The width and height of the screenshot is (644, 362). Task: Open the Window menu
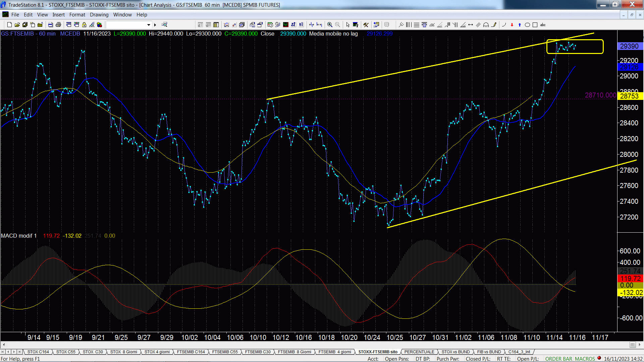pyautogui.click(x=122, y=15)
